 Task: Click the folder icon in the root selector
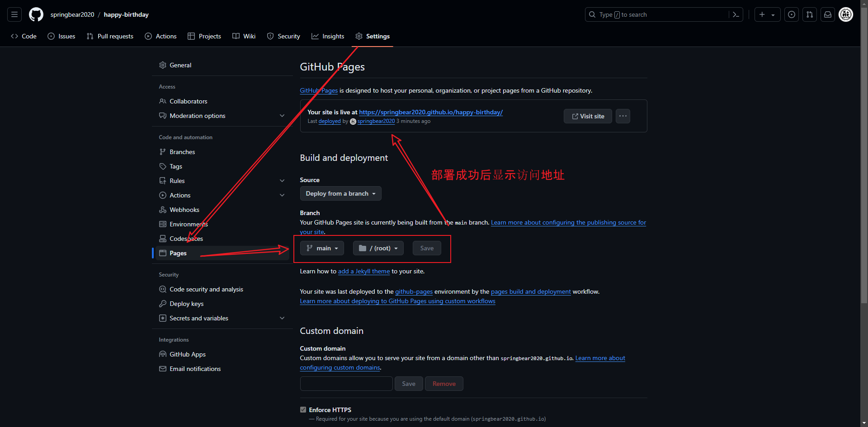coord(363,248)
